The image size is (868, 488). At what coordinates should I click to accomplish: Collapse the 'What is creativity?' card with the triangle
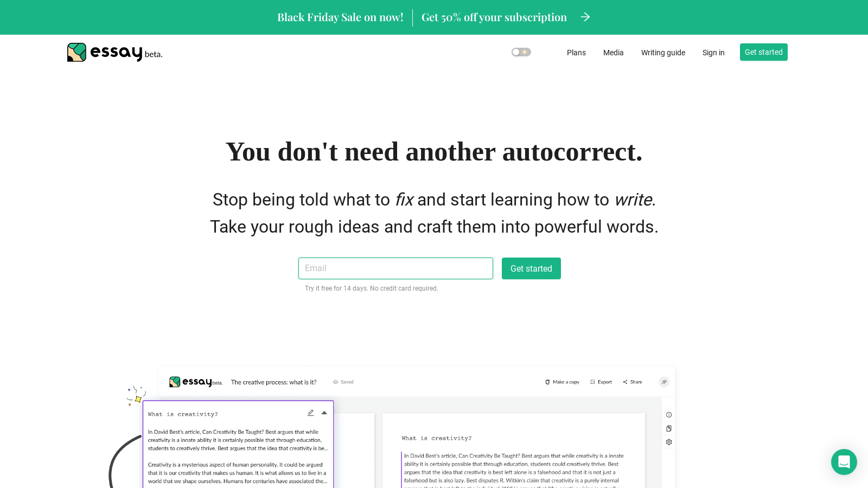[324, 413]
